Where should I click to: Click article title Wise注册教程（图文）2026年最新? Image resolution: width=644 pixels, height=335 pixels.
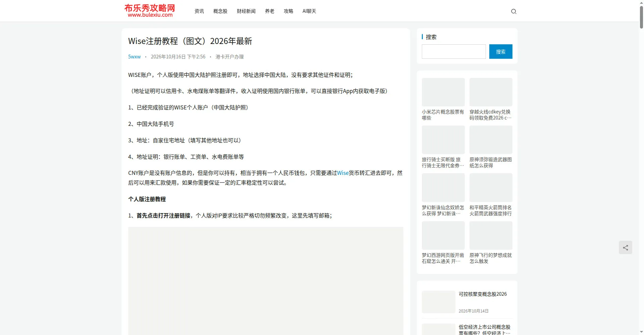(190, 41)
